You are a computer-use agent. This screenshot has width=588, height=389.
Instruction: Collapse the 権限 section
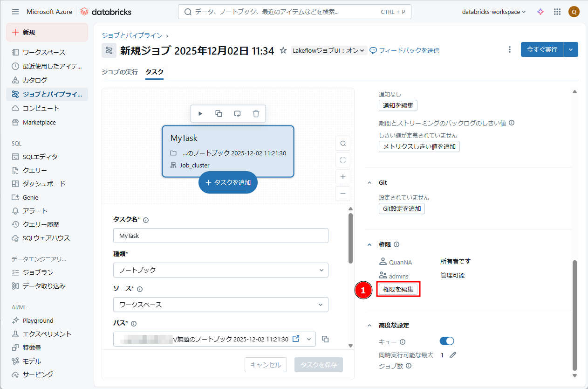coord(370,244)
